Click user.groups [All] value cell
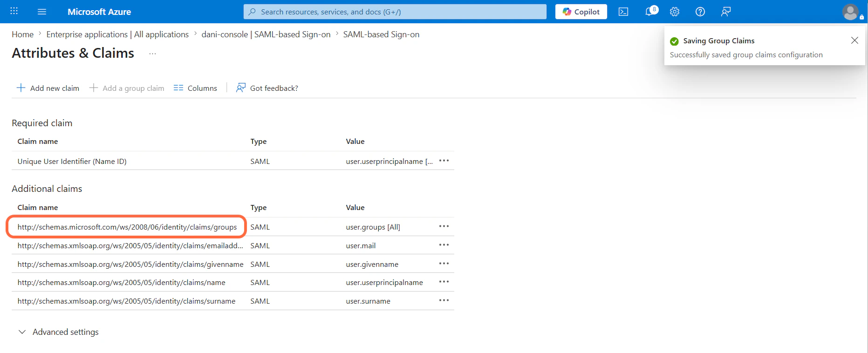Viewport: 868px width, 353px height. coord(373,227)
